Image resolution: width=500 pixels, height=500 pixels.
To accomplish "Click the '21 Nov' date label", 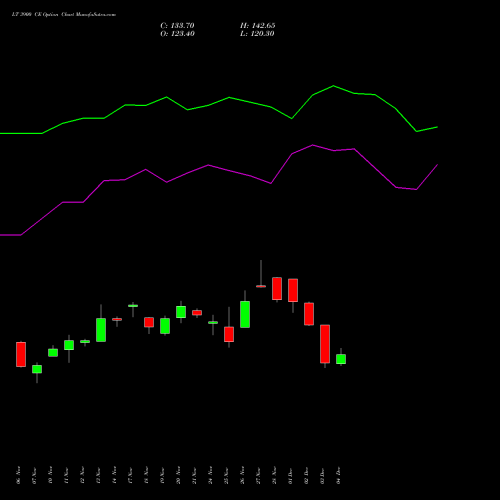I will [194, 475].
